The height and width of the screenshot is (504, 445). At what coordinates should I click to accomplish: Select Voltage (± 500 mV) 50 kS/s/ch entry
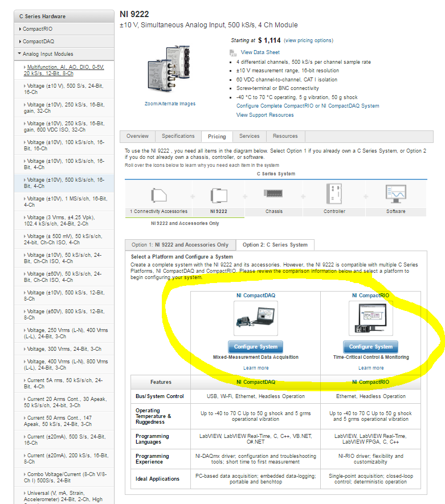pyautogui.click(x=64, y=239)
